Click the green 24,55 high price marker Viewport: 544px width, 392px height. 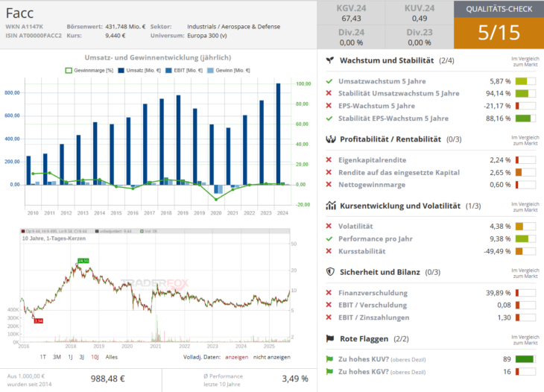(83, 261)
